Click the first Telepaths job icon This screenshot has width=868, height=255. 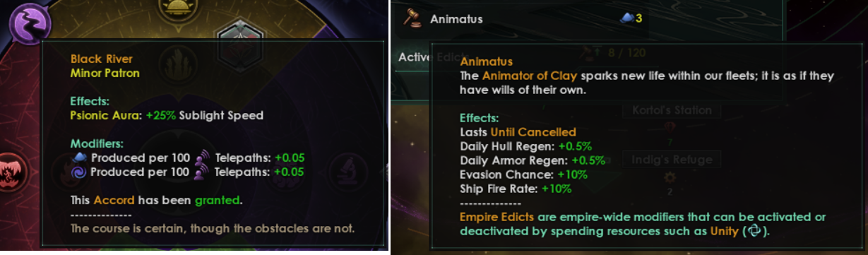[203, 158]
